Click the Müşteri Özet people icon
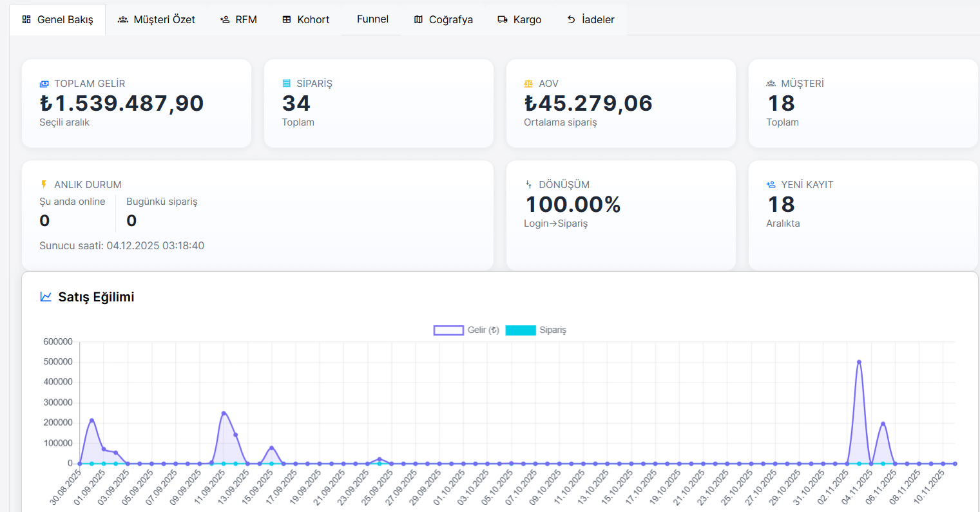The width and height of the screenshot is (980, 512). click(123, 19)
